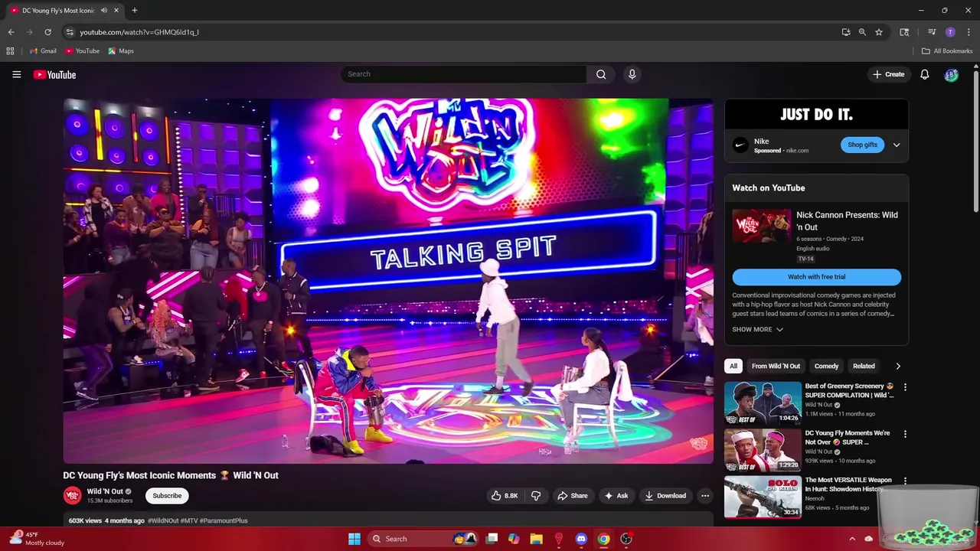This screenshot has height=551, width=980.
Task: Open Nick Cannon Presents Wild 'n Out thumbnail
Action: (x=761, y=226)
